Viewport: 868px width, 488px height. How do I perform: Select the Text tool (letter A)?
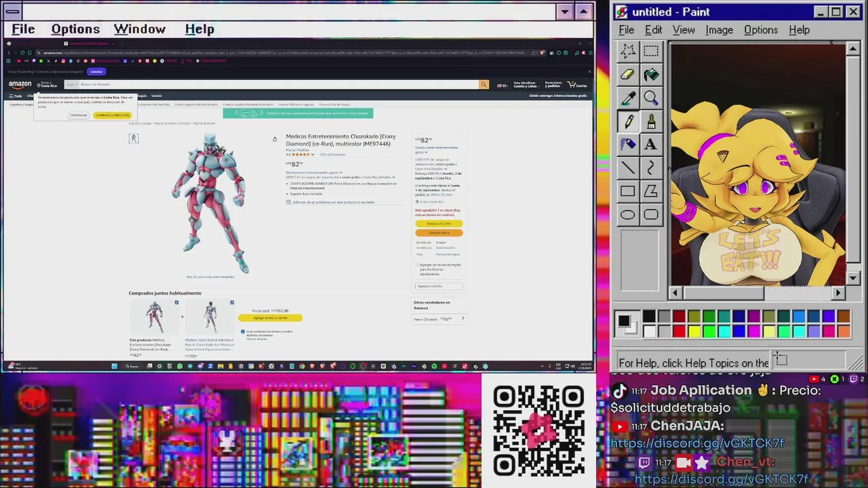(x=651, y=144)
